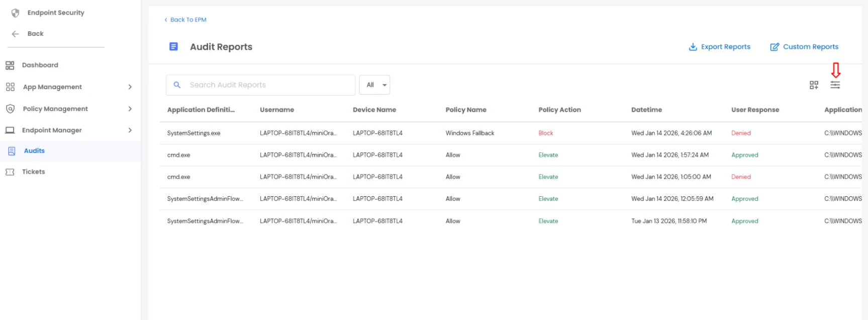Focus the Search Audit Reports field

click(x=260, y=85)
